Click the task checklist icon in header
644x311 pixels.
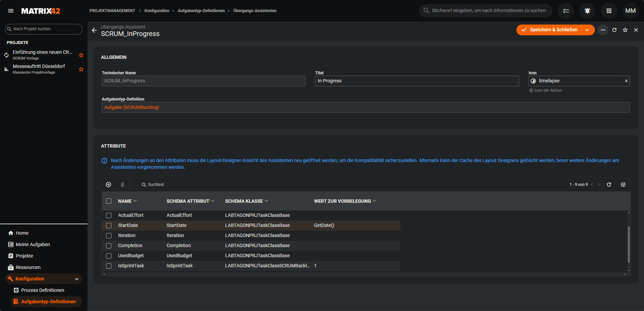point(566,11)
